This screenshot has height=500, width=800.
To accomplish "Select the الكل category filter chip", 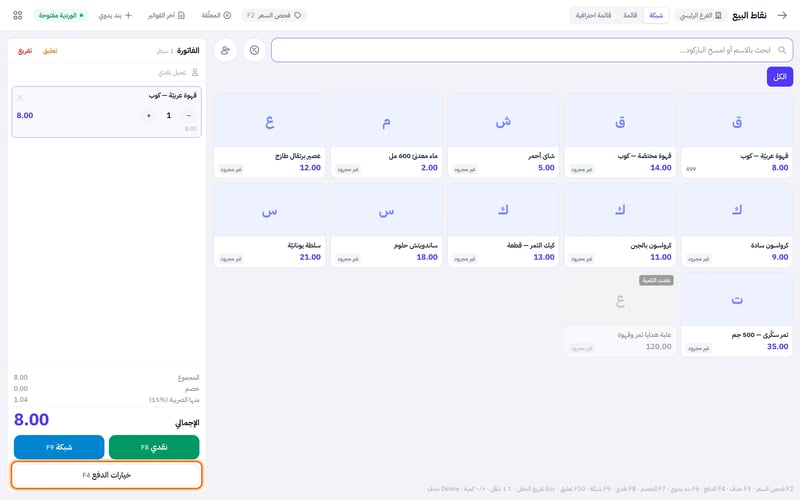I will (780, 77).
